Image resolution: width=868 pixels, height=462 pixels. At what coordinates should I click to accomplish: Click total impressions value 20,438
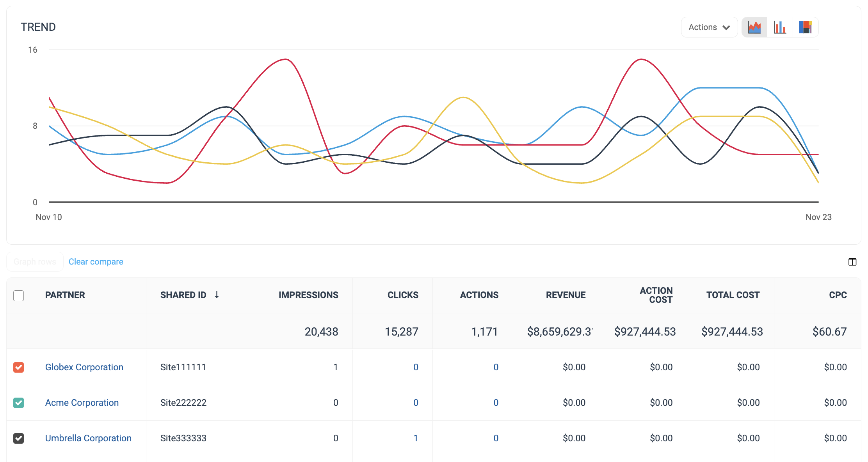321,332
